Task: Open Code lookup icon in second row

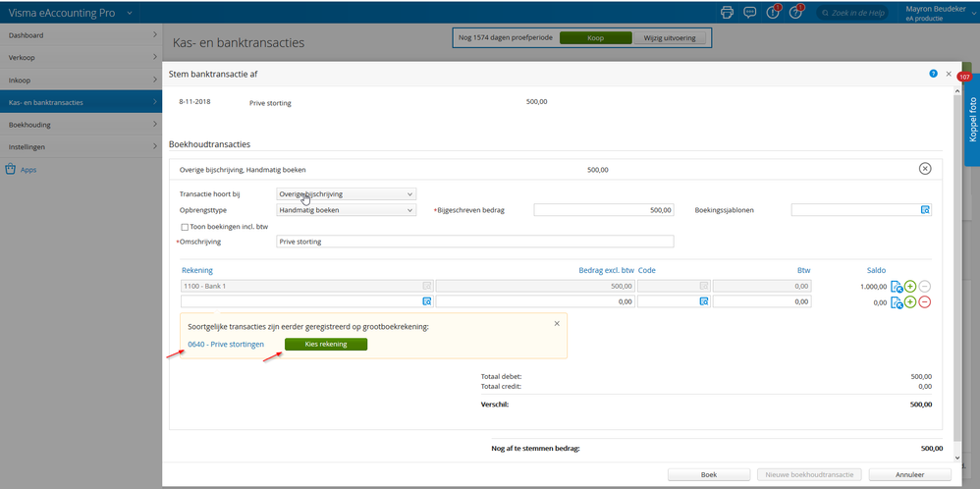Action: click(704, 301)
